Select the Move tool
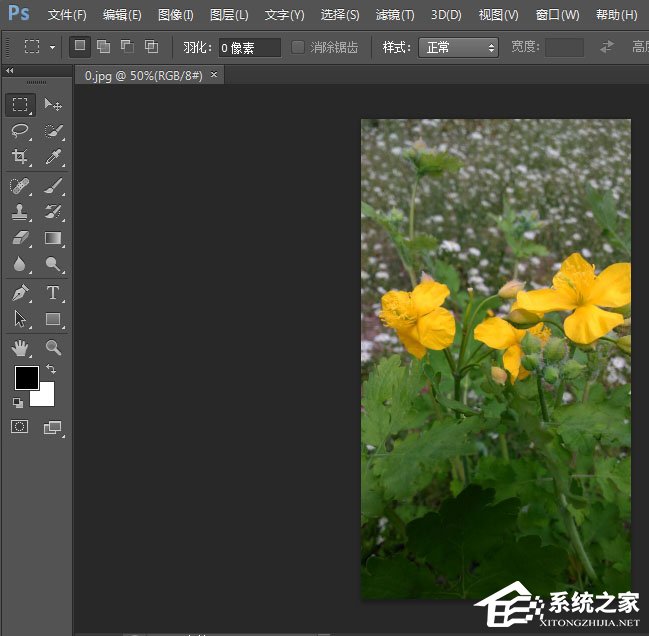This screenshot has width=649, height=636. pyautogui.click(x=53, y=105)
